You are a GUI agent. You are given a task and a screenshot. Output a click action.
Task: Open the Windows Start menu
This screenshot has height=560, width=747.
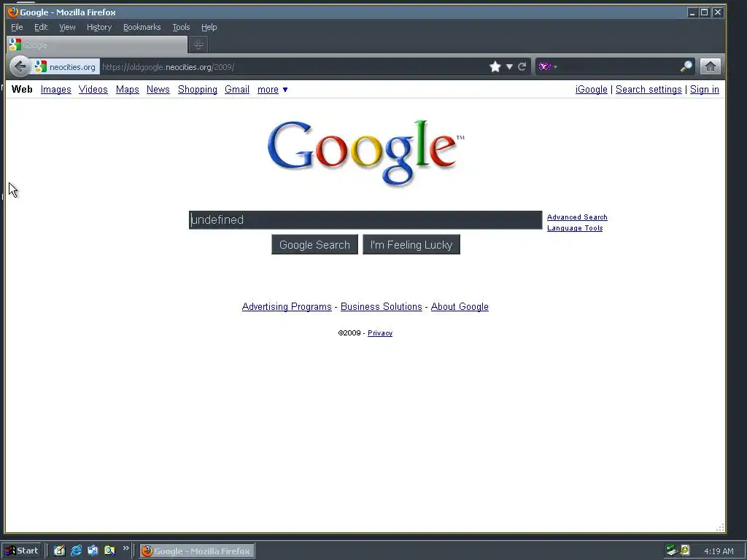point(21,551)
